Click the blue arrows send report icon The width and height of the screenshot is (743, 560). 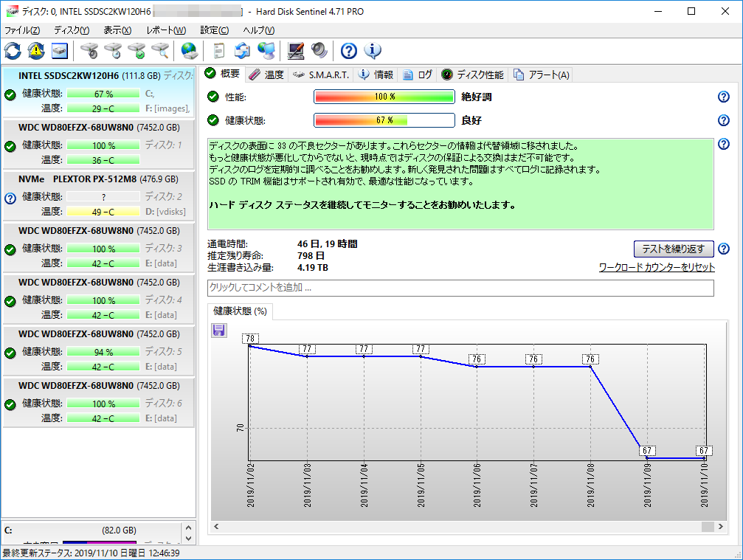(242, 51)
